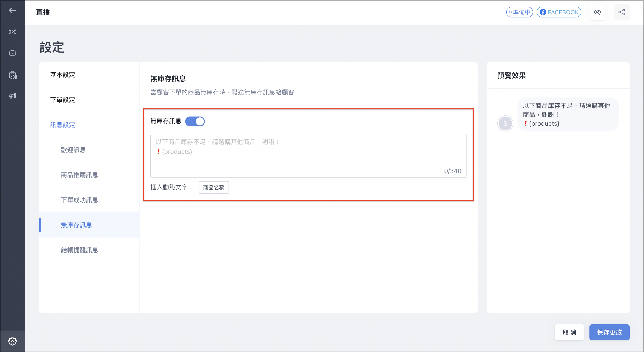
Task: Select the 無庫存訊息 submenu item
Action: point(89,225)
